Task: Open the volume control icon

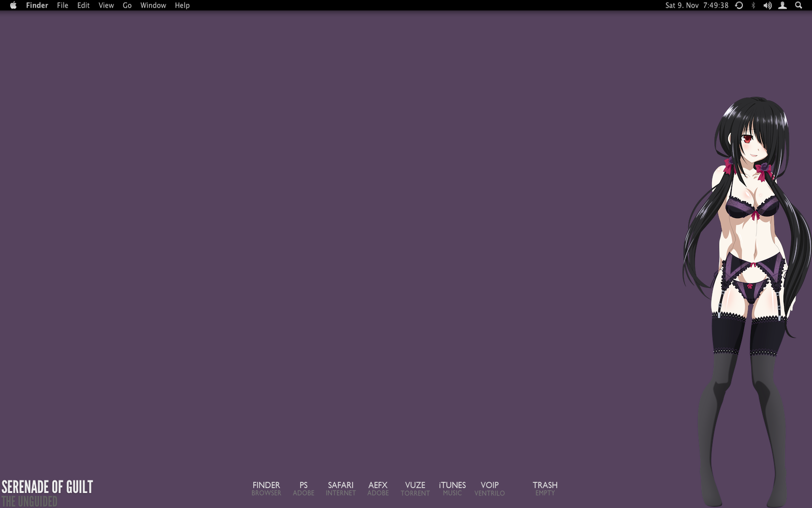Action: click(768, 5)
